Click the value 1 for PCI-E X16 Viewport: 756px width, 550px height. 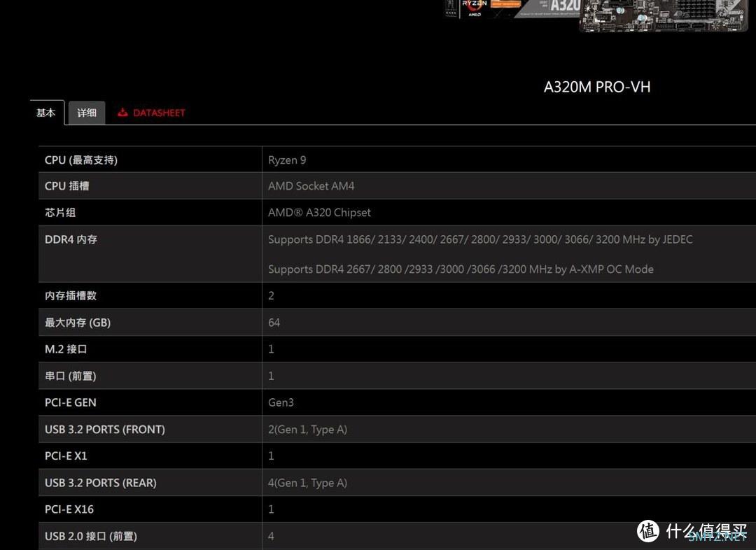271,509
